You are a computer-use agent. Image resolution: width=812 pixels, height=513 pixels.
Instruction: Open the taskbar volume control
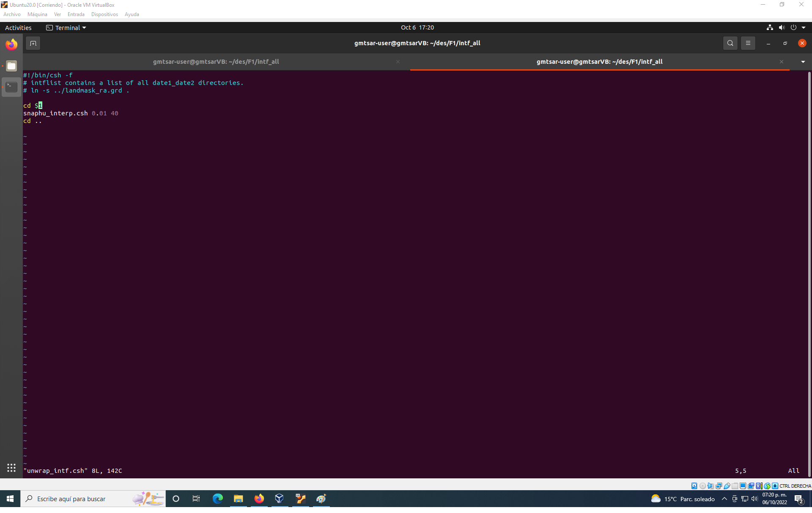(754, 499)
